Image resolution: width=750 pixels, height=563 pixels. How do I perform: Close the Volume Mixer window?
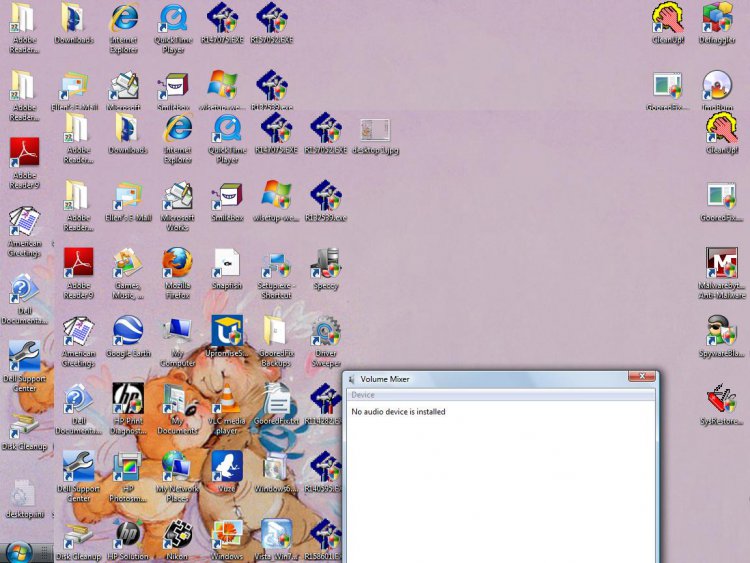click(641, 376)
